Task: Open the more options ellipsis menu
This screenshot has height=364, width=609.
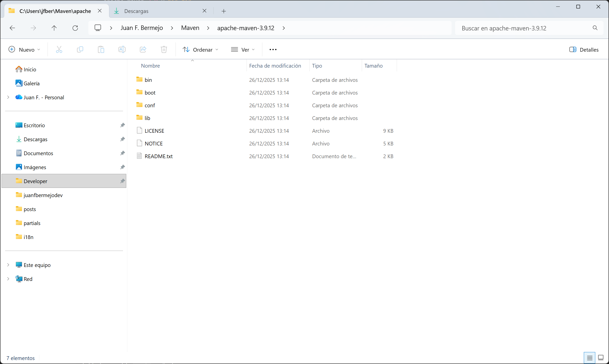Action: pos(273,49)
